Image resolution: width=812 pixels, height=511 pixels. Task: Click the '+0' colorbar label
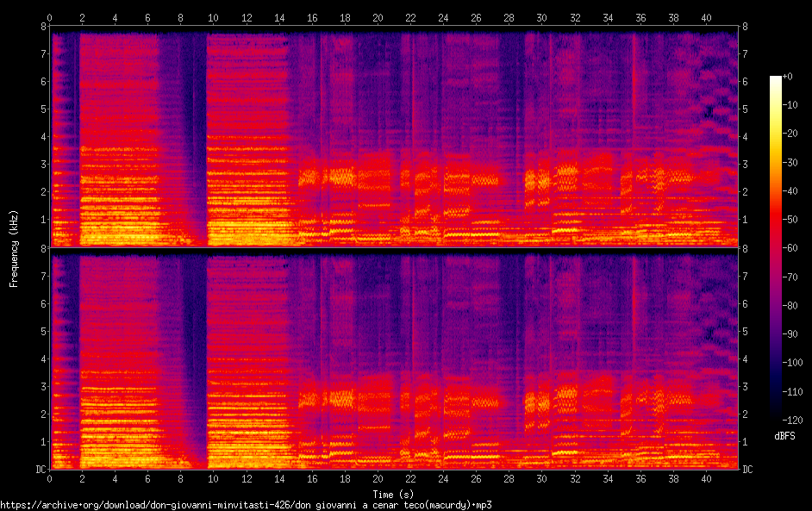(x=787, y=77)
